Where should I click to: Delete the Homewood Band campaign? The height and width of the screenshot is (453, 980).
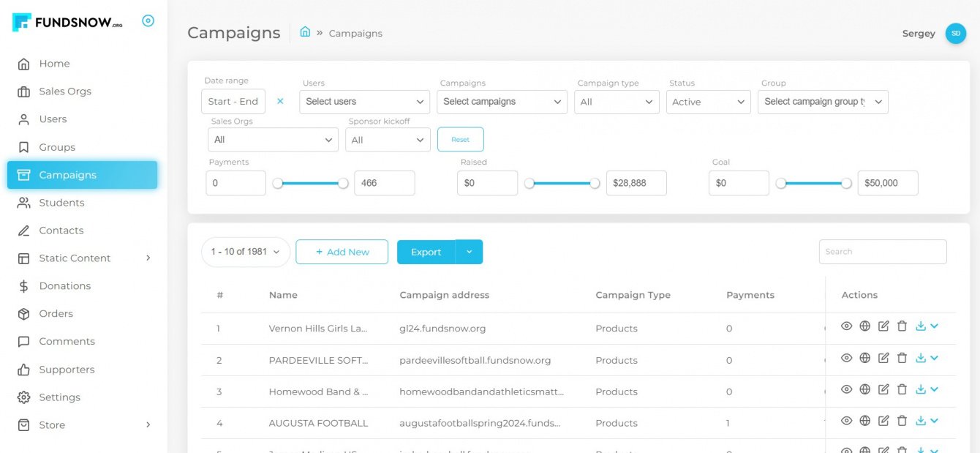point(902,389)
